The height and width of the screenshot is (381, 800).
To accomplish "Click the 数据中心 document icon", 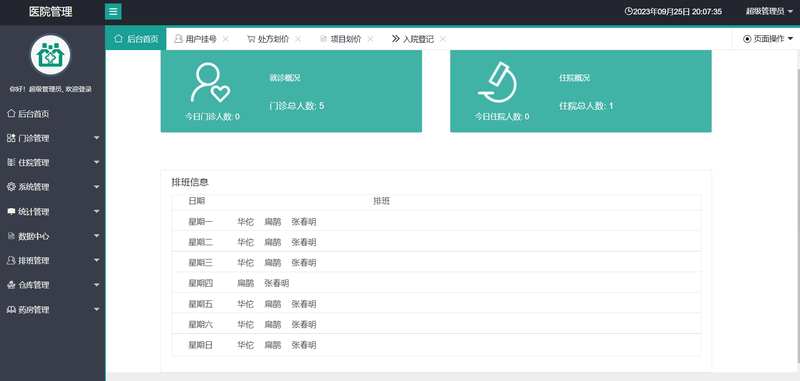I will coord(11,236).
